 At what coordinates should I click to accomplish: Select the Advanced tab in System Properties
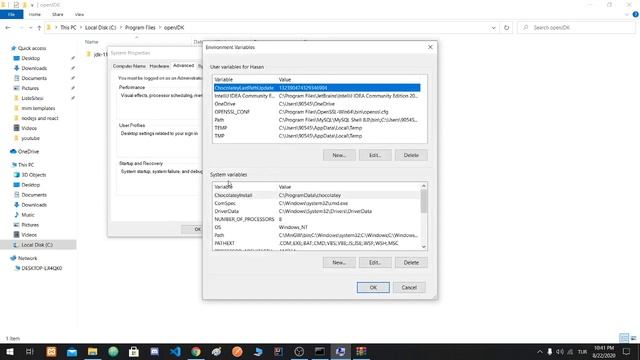pyautogui.click(x=183, y=65)
